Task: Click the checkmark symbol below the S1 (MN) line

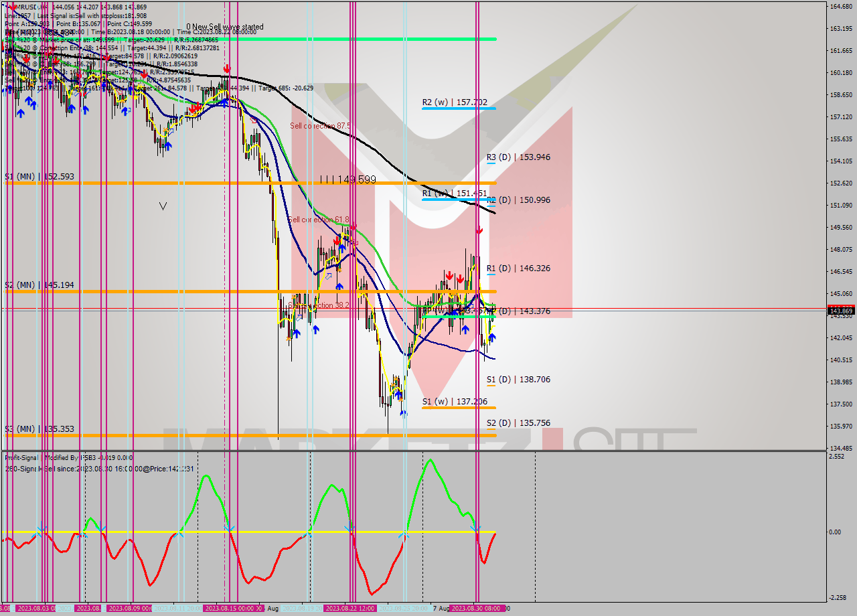Action: tap(162, 206)
